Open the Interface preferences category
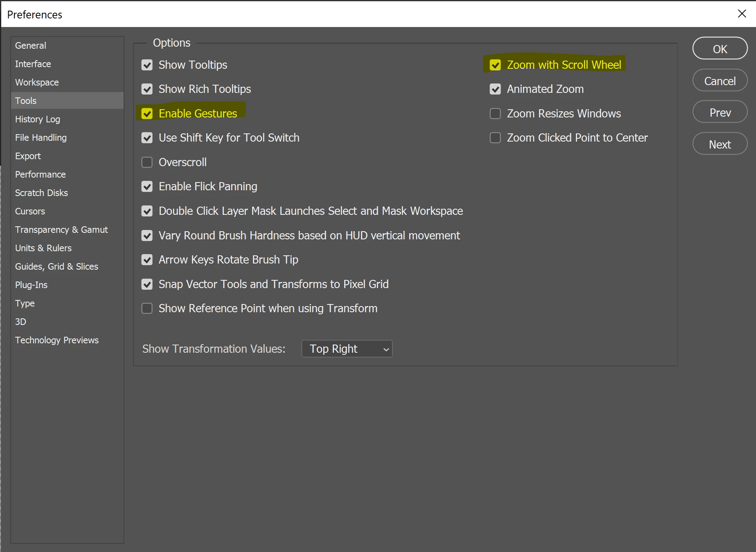 [x=67, y=64]
